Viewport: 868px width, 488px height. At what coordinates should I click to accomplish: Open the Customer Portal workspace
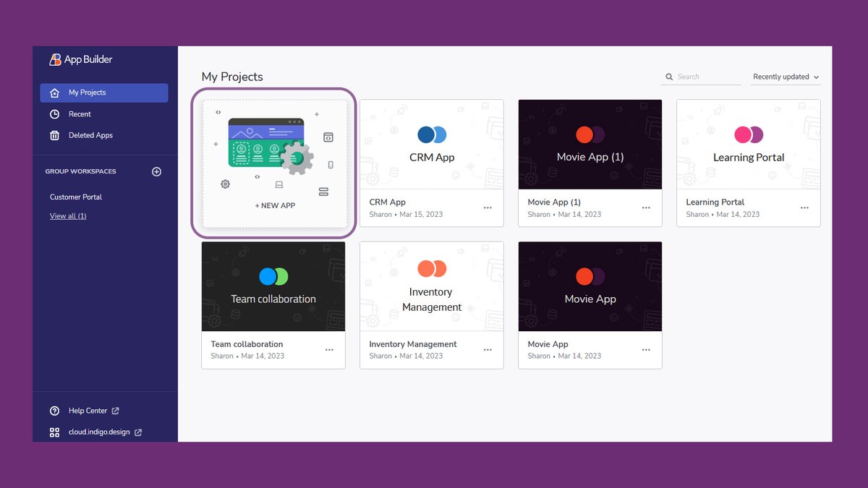75,197
